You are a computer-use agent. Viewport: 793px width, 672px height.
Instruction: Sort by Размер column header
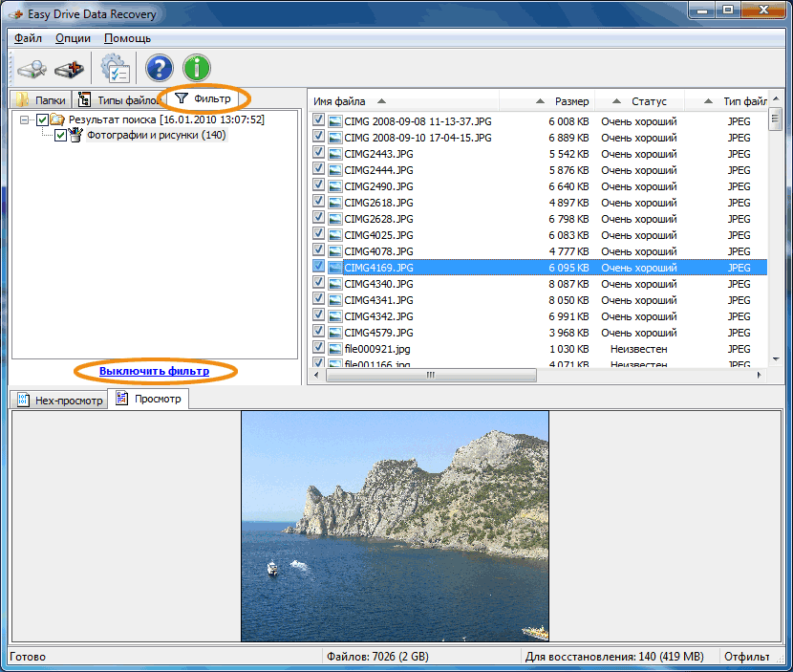point(547,101)
